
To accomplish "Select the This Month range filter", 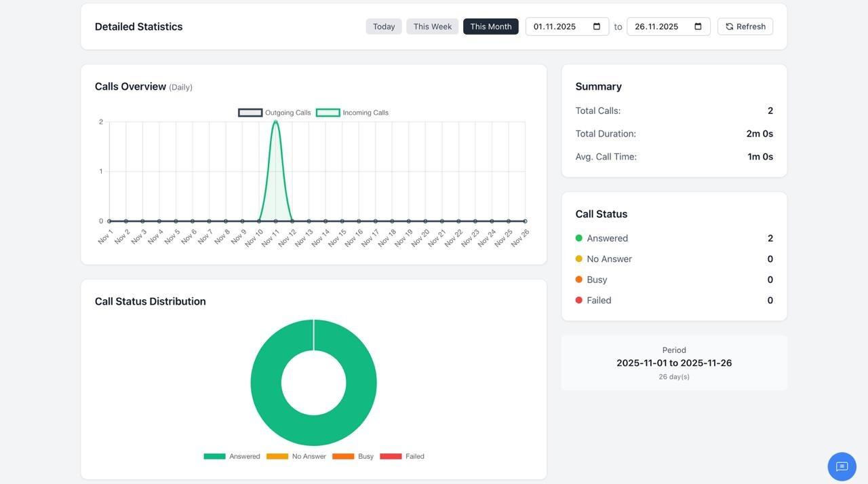I will pos(490,26).
